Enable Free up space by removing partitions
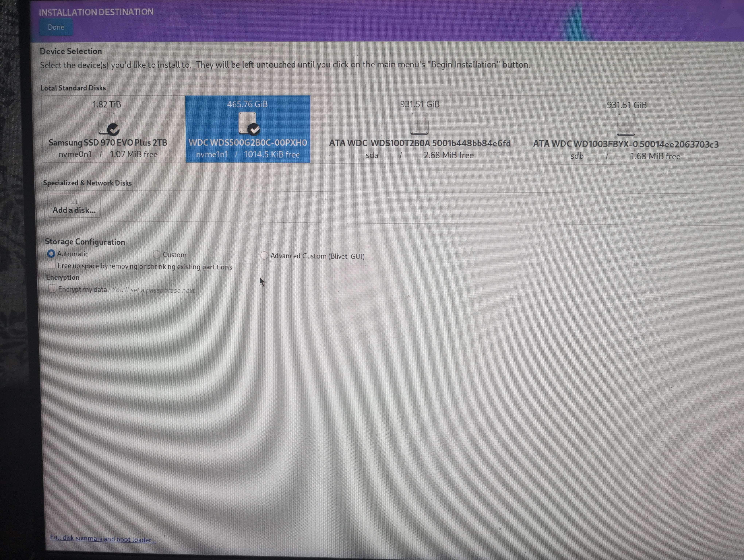Viewport: 744px width, 560px height. 52,266
